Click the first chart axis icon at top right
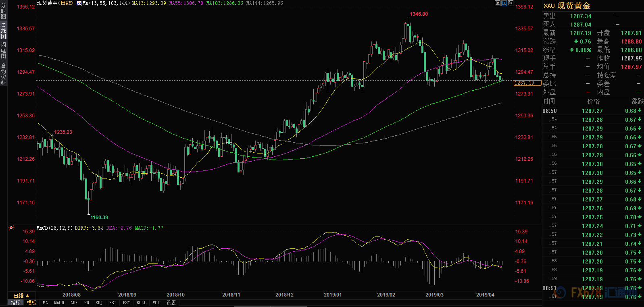644x307 pixels. click(x=498, y=3)
